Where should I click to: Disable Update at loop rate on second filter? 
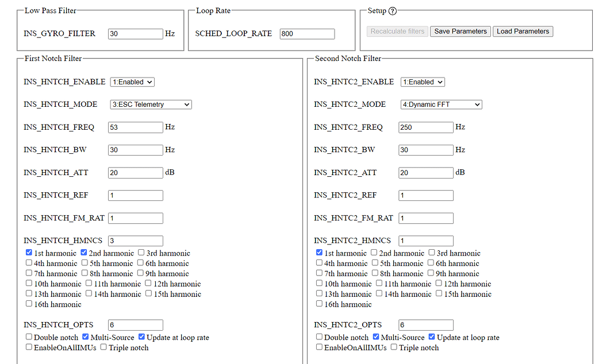[432, 336]
